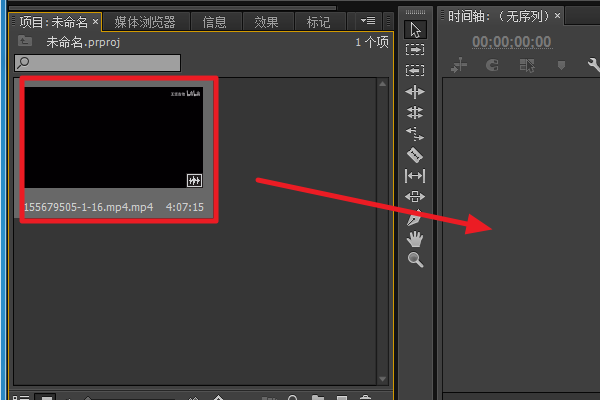Toggle Linked Selection in timeline panel
The width and height of the screenshot is (600, 400).
click(x=527, y=65)
